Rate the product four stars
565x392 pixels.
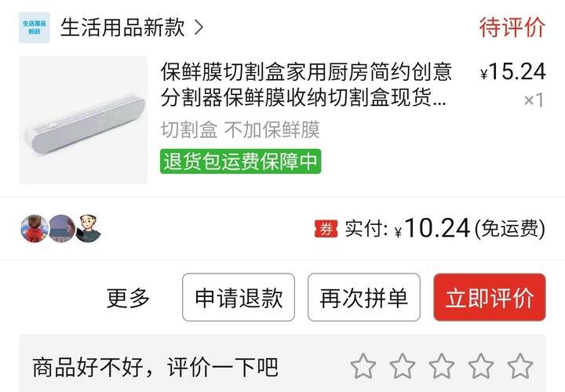481,366
